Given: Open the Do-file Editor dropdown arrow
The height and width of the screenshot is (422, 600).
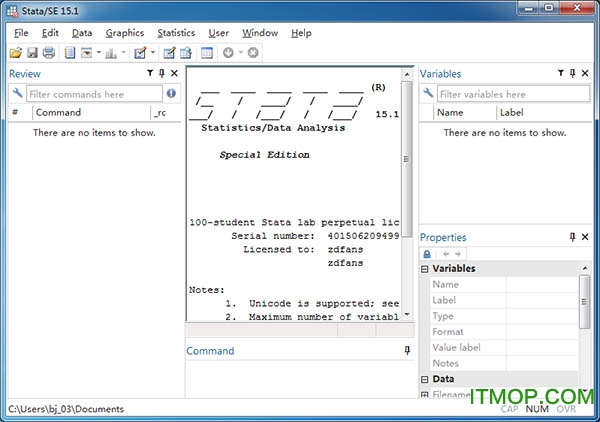Looking at the screenshot, I should coord(153,52).
